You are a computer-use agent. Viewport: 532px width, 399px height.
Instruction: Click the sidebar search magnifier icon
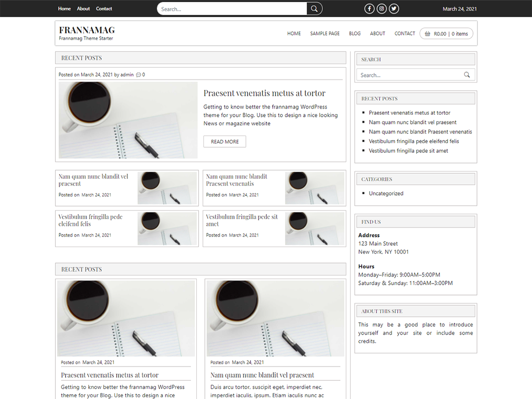(x=467, y=74)
